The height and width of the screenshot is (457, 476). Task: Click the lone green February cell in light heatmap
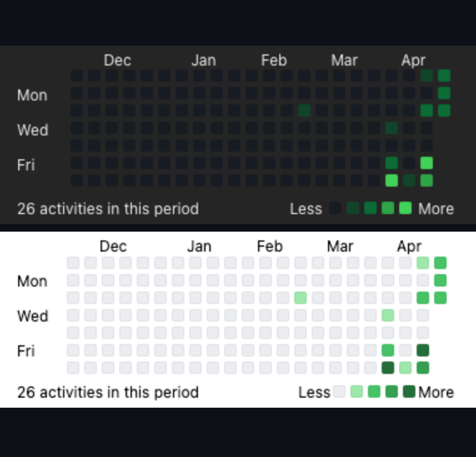(x=300, y=298)
